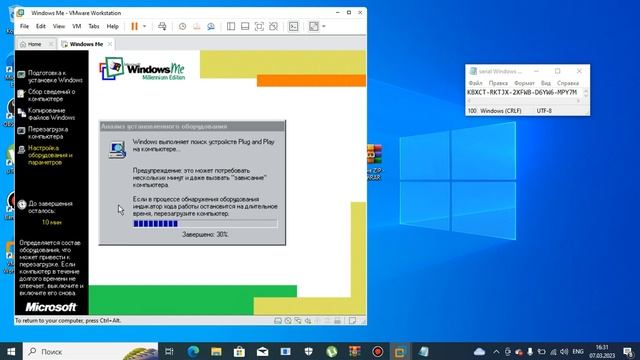This screenshot has height=360, width=640.
Task: Click the hard disk status icon in VMware
Action: click(x=278, y=321)
